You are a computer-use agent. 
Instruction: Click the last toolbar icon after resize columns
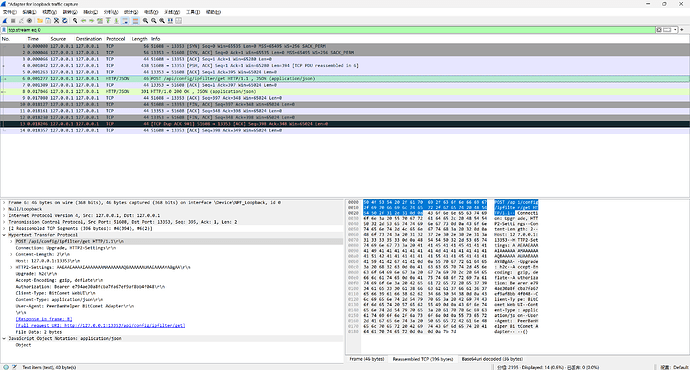click(179, 21)
